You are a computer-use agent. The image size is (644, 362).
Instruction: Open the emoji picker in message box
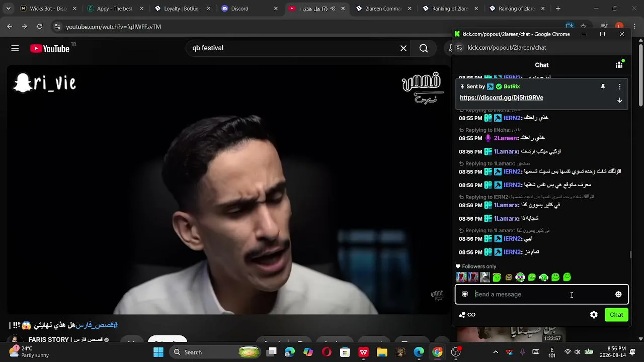pyautogui.click(x=618, y=295)
